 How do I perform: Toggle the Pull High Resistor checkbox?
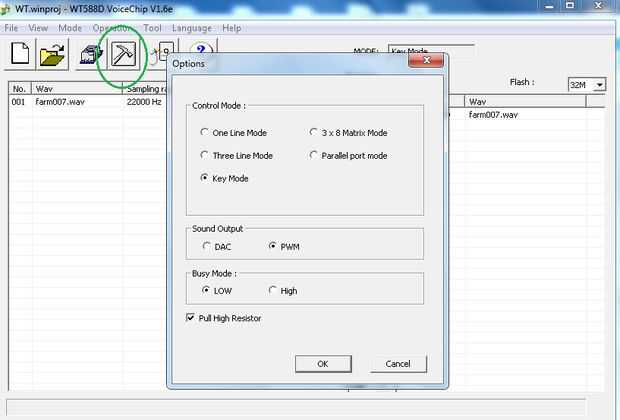(190, 318)
